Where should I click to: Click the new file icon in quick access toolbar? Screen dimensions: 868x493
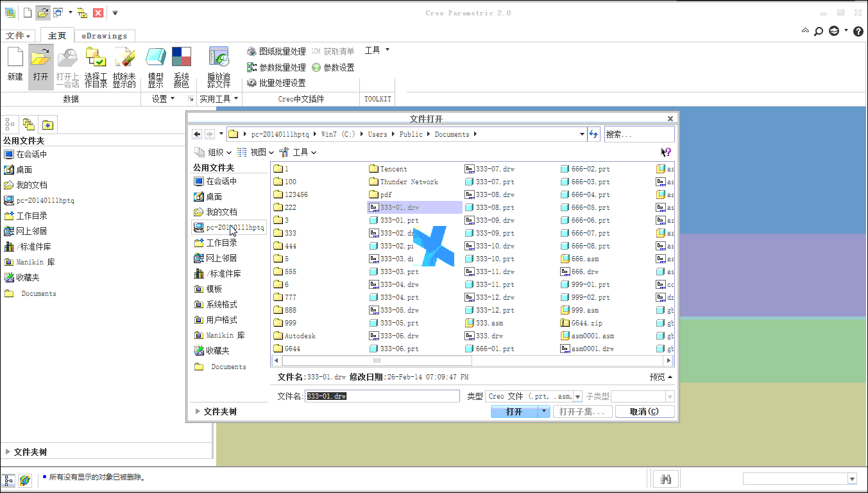(x=28, y=12)
